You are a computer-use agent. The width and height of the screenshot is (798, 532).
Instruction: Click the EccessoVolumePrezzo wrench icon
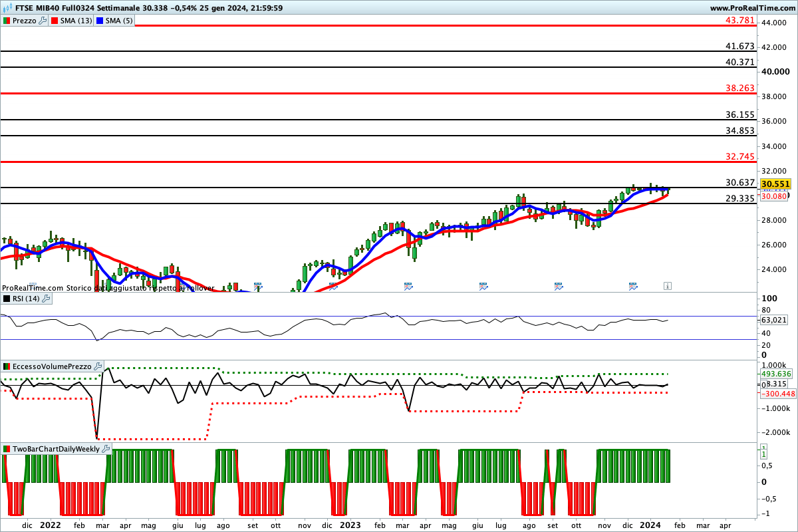click(98, 366)
